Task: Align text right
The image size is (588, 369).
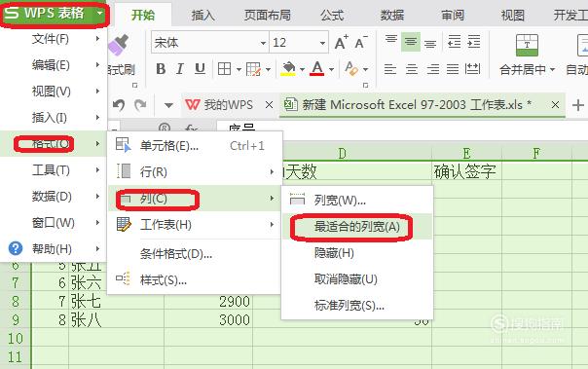Action: [433, 69]
